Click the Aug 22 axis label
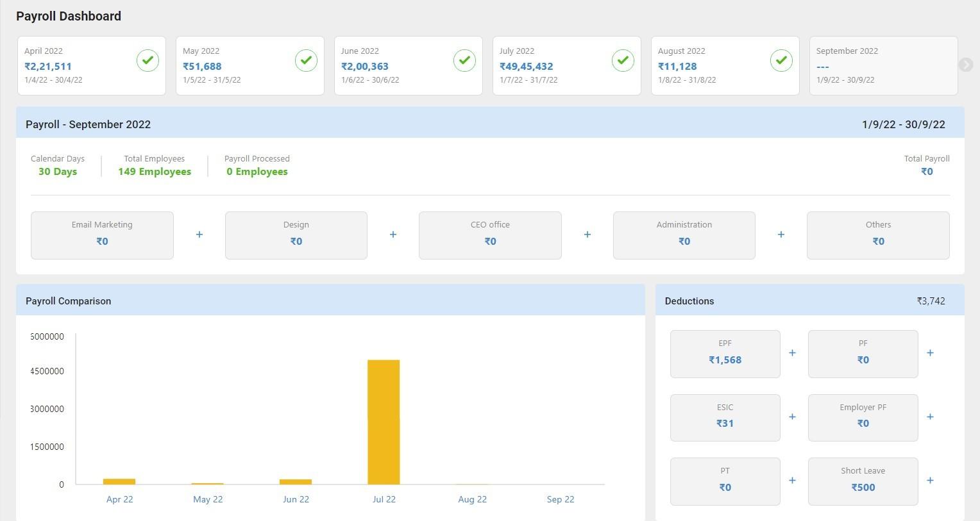This screenshot has height=521, width=980. tap(473, 499)
